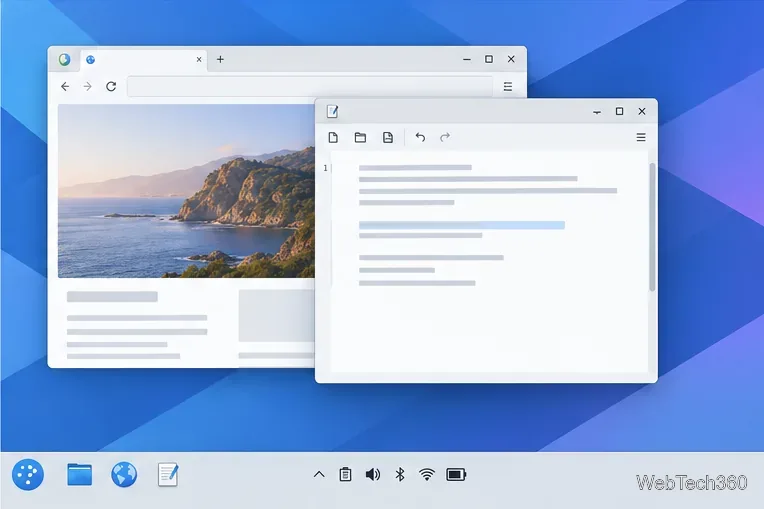The height and width of the screenshot is (509, 764).
Task: Open the file manager from taskbar
Action: point(79,474)
